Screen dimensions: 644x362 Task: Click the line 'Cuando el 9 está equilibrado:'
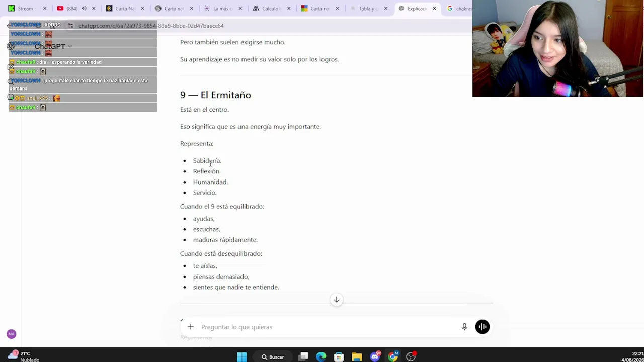222,206
